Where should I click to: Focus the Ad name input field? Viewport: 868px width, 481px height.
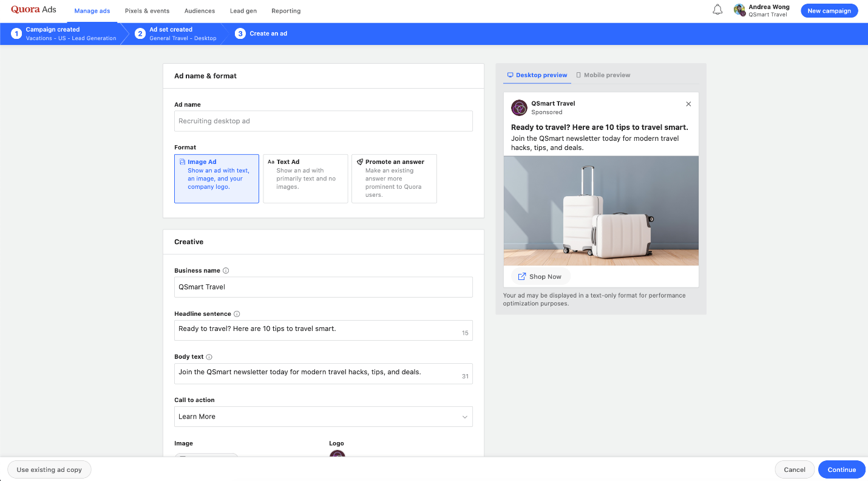tap(324, 121)
